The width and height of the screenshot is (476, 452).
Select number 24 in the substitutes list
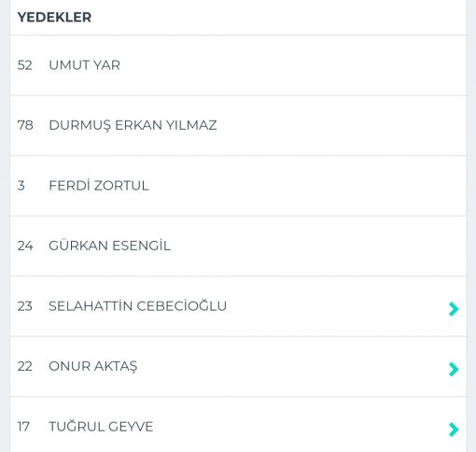[25, 246]
